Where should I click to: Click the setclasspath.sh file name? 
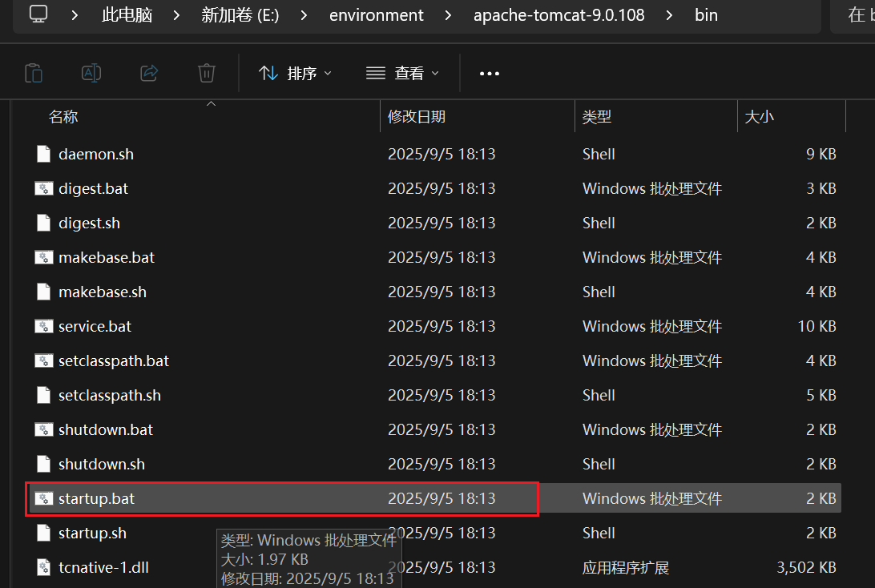110,396
